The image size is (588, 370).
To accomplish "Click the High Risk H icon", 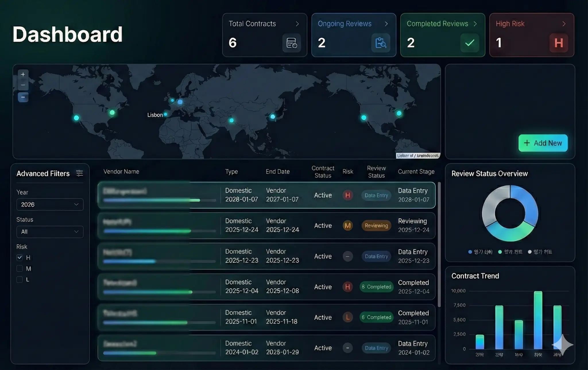I will (x=558, y=43).
